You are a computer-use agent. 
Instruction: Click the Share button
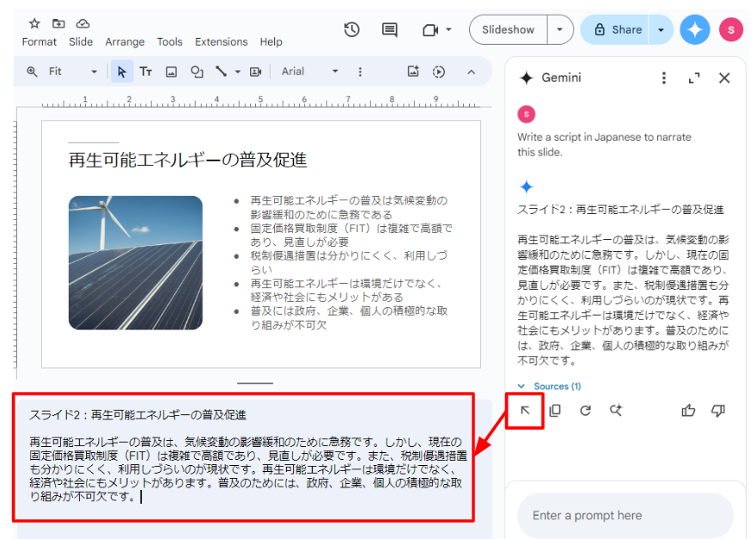[616, 30]
